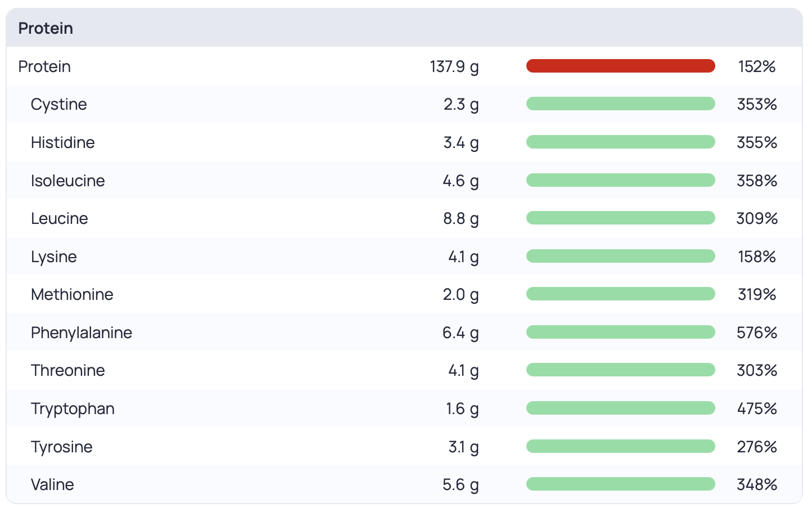Click the green Leucine progress bar
The height and width of the screenshot is (512, 812).
pos(620,218)
